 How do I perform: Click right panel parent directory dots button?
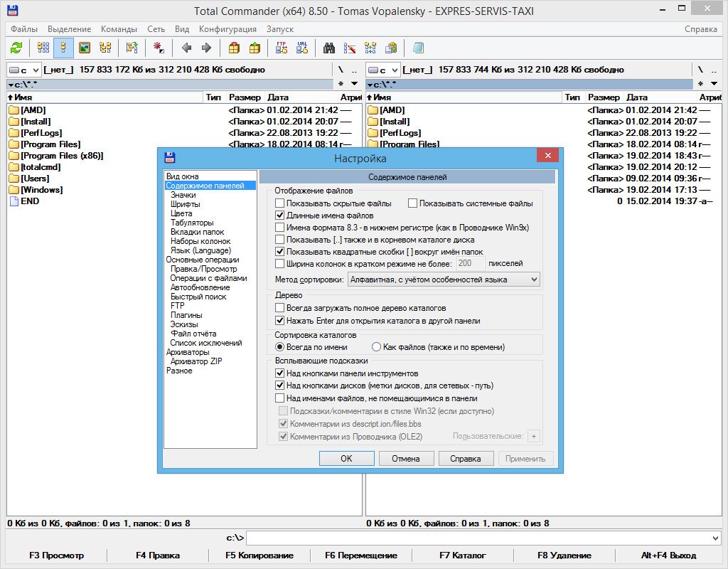click(x=714, y=70)
